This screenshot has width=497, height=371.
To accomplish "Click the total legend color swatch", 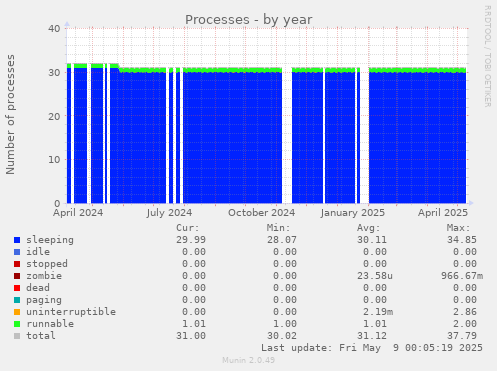I will click(x=17, y=336).
